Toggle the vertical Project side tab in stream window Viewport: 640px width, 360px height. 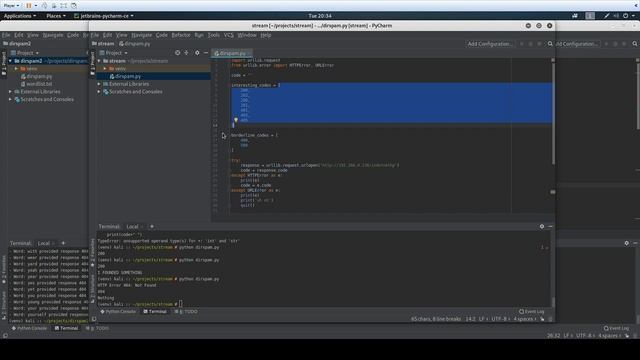coord(93,63)
